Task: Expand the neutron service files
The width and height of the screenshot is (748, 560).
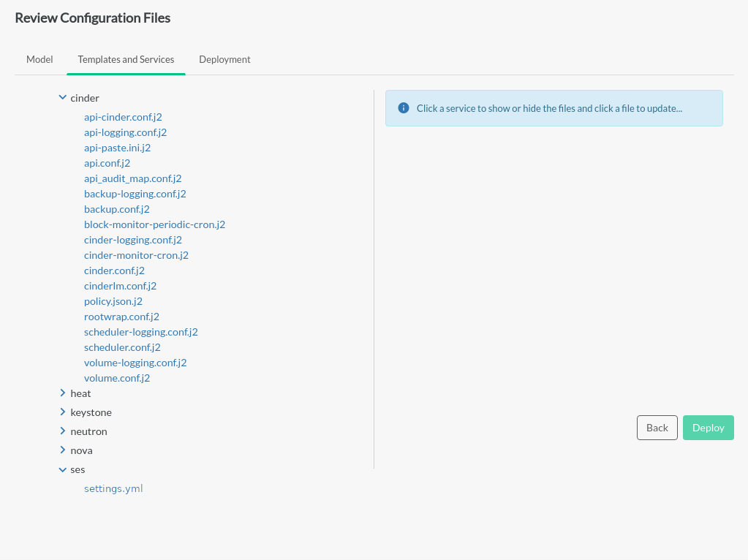Action: (63, 431)
